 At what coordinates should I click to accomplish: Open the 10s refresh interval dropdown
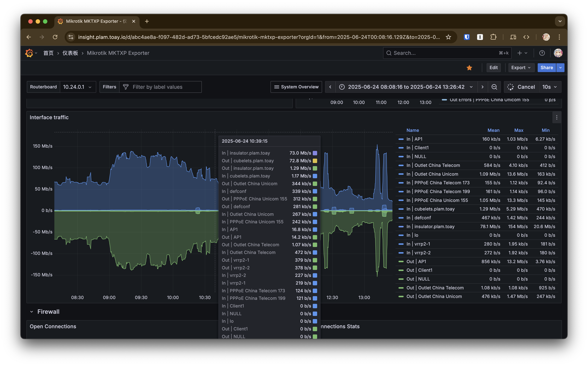point(550,87)
